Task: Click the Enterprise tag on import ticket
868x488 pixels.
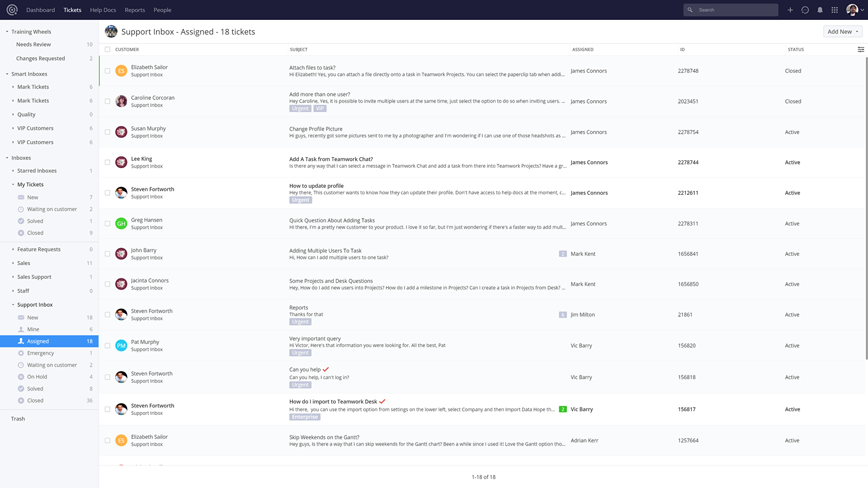Action: (305, 417)
